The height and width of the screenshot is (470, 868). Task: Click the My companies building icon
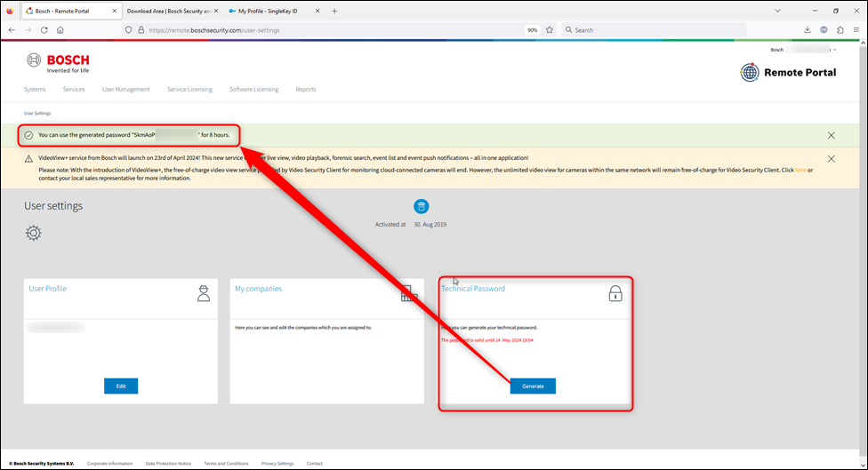(x=409, y=293)
